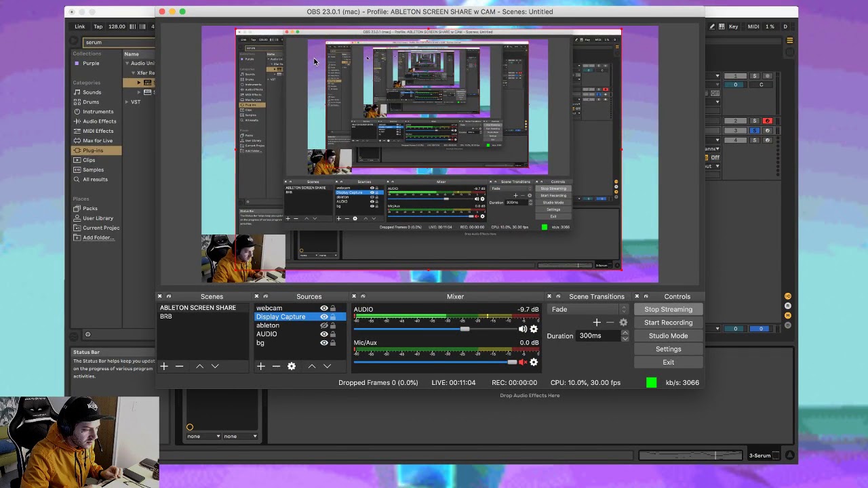Collapse the Audio Units folder in Ableton browser
Image resolution: width=868 pixels, height=488 pixels.
pos(127,63)
